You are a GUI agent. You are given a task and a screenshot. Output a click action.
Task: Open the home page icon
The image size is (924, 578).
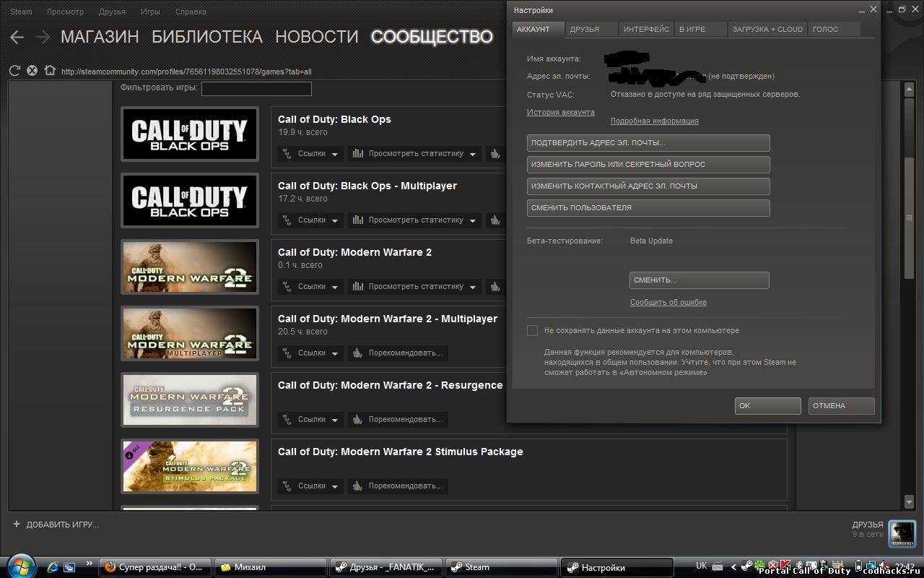tap(50, 71)
